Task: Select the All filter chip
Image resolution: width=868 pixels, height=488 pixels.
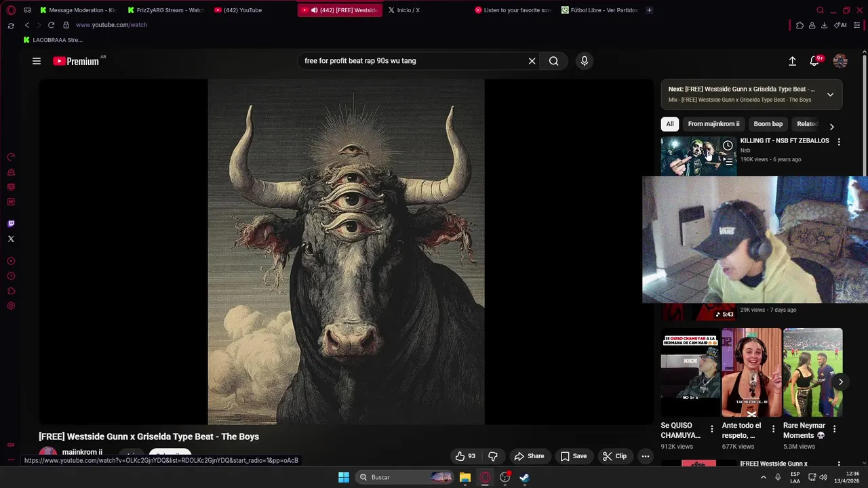Action: click(x=670, y=124)
